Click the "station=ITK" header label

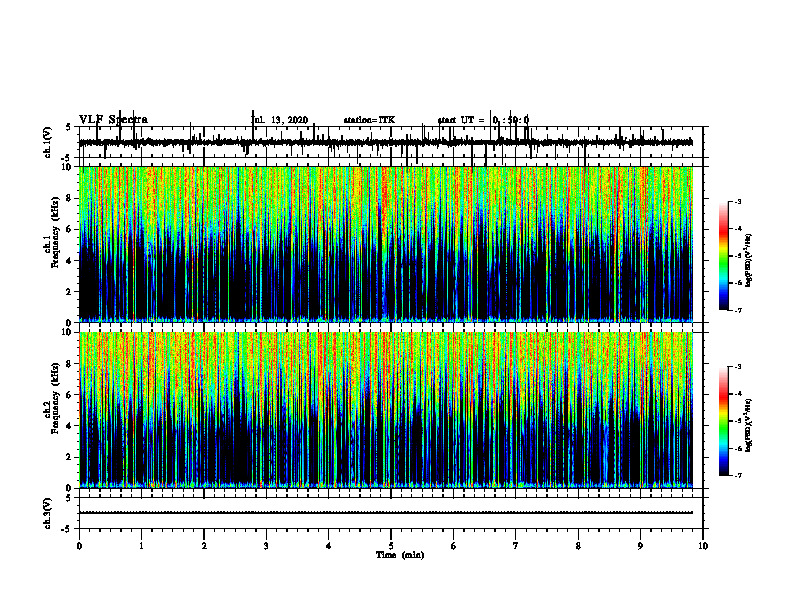pyautogui.click(x=369, y=120)
